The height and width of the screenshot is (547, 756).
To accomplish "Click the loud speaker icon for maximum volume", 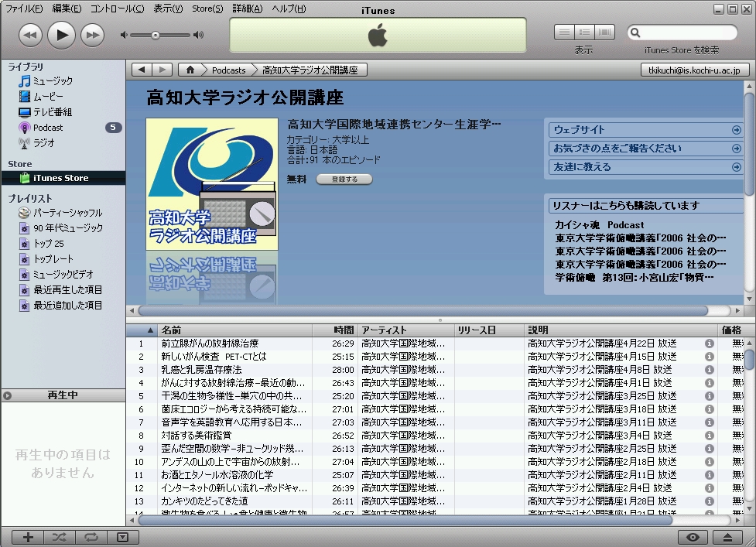I will pos(198,35).
